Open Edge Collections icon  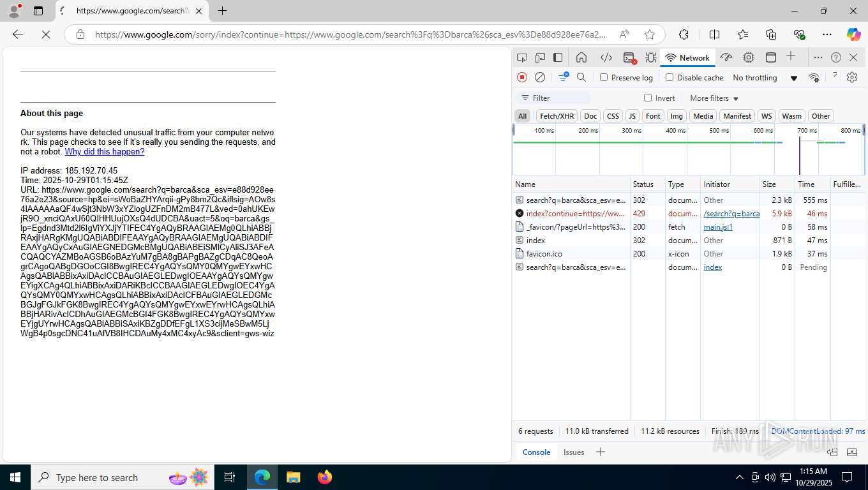[771, 34]
